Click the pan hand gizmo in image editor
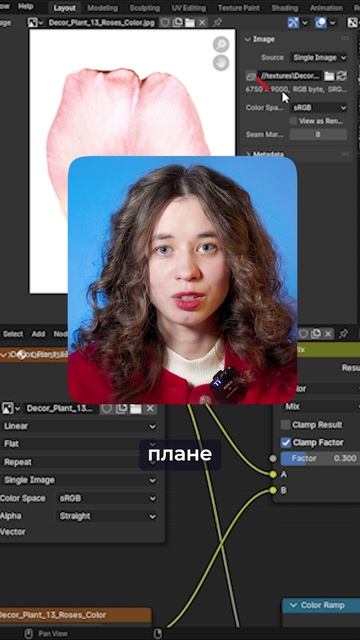360x640 pixels. coord(221,63)
